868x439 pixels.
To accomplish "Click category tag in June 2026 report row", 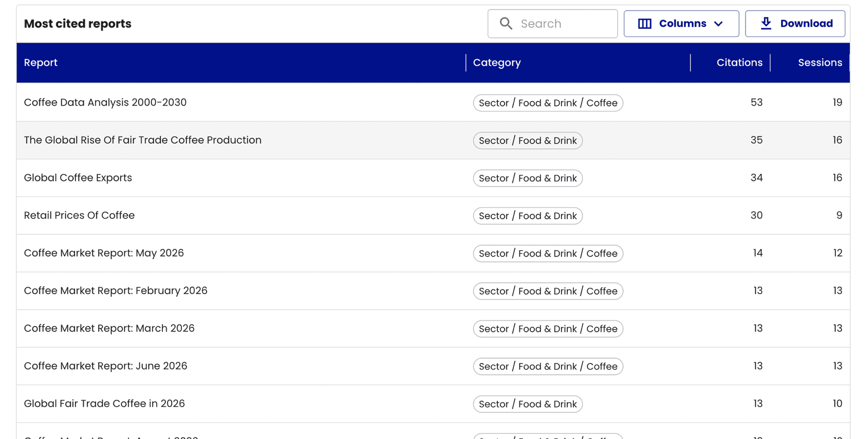I will (x=548, y=366).
